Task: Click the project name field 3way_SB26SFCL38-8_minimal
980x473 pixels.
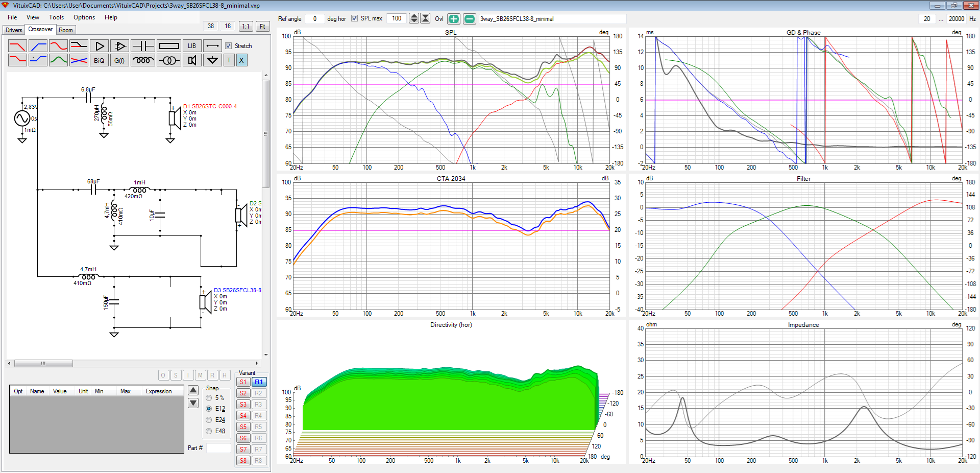Action: point(552,19)
